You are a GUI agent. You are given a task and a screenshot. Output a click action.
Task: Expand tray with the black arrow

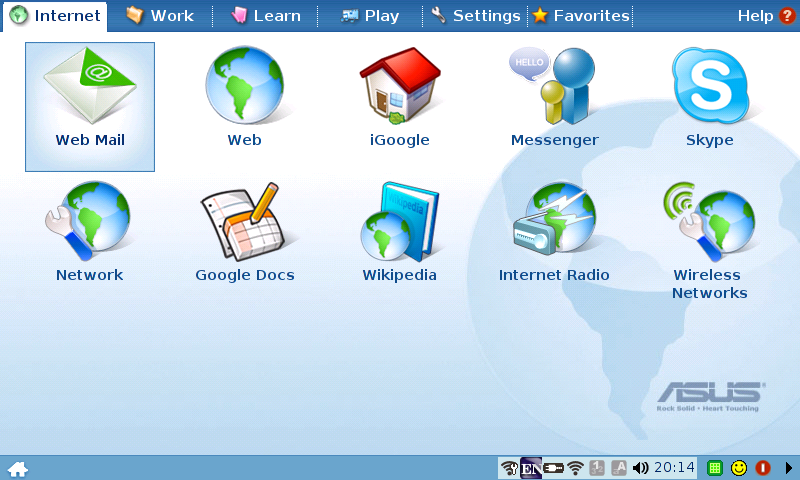pos(789,468)
